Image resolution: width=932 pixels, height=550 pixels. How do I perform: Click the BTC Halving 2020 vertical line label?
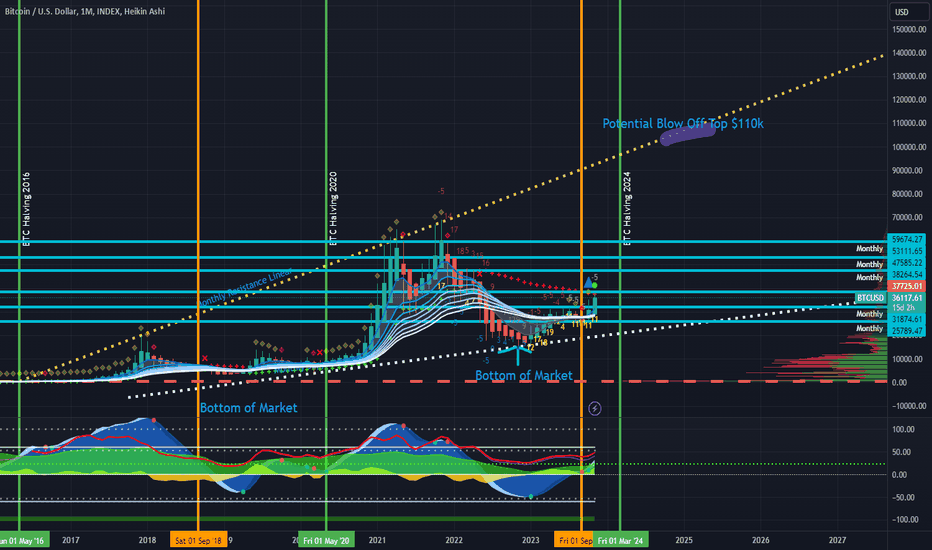333,209
